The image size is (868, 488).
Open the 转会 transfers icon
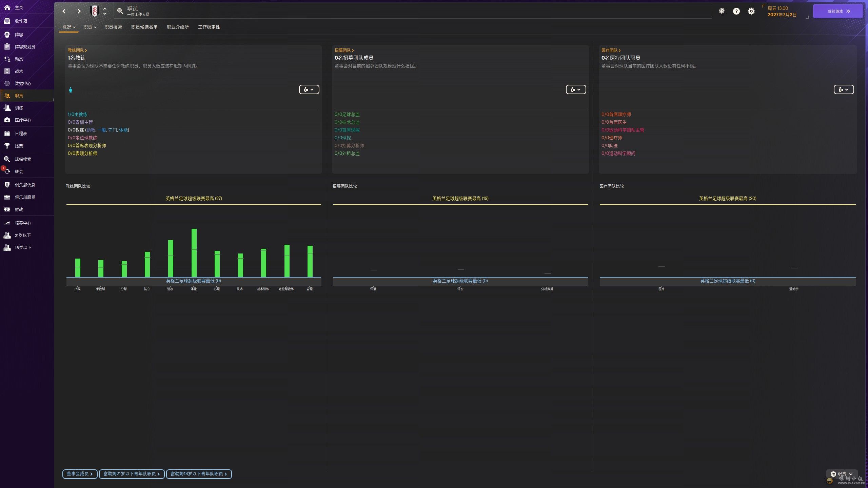[x=7, y=171]
